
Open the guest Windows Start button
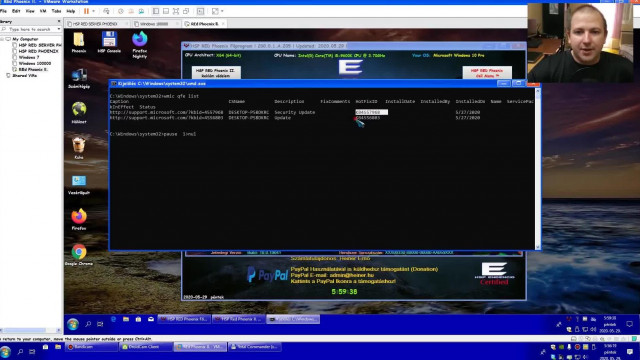click(x=73, y=324)
